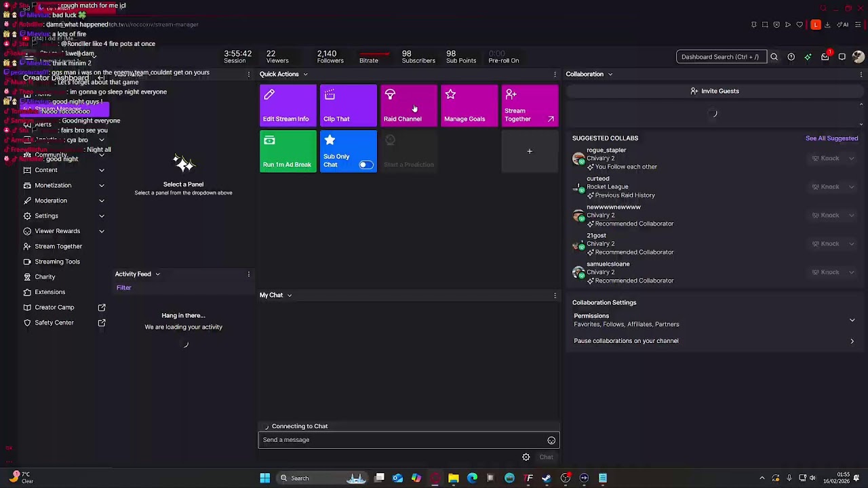
Task: Open the My Chat panel dropdown
Action: [x=289, y=296]
